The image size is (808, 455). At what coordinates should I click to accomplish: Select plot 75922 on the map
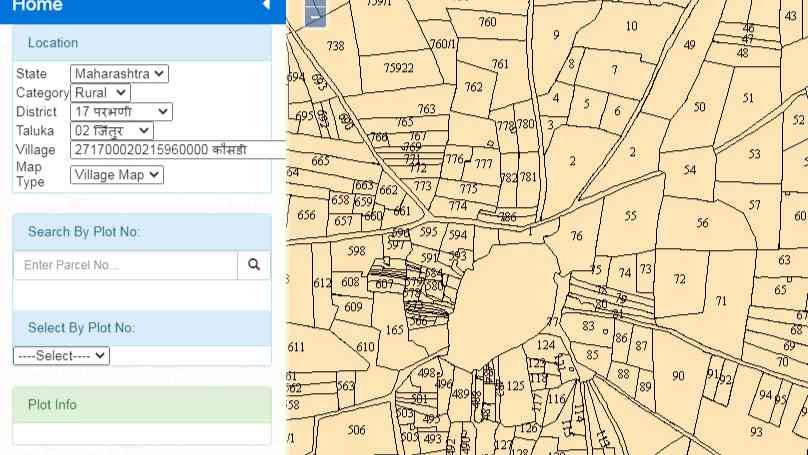click(398, 68)
